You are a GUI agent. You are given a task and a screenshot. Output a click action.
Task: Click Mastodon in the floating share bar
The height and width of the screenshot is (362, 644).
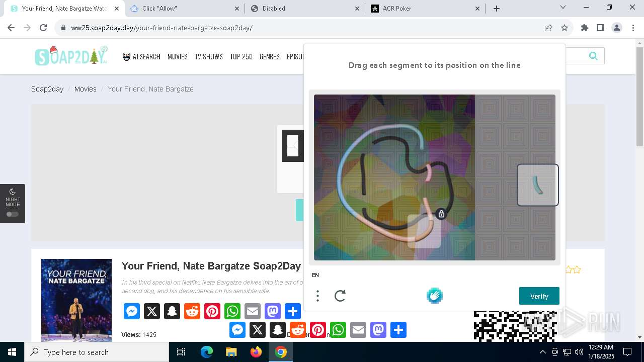(x=378, y=330)
